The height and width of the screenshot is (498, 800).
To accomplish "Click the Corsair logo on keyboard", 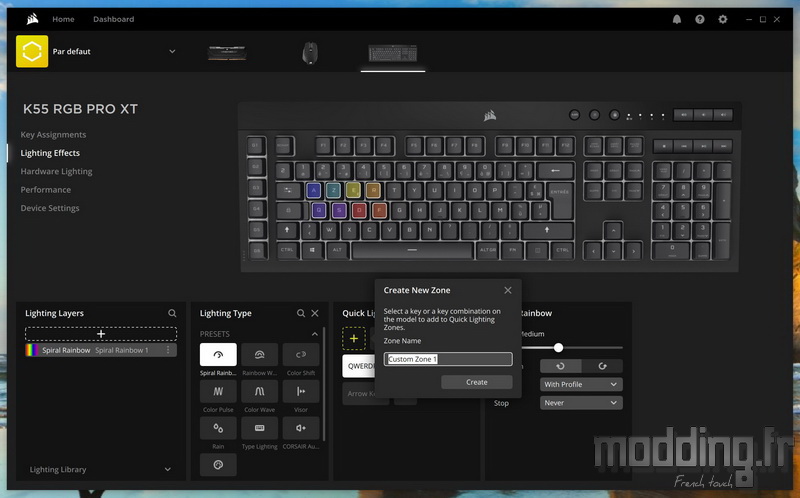I will coord(490,116).
